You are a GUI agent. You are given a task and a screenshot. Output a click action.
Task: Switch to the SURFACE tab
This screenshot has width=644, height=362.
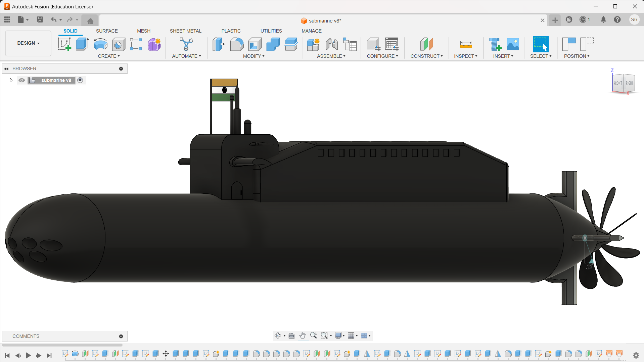click(107, 31)
